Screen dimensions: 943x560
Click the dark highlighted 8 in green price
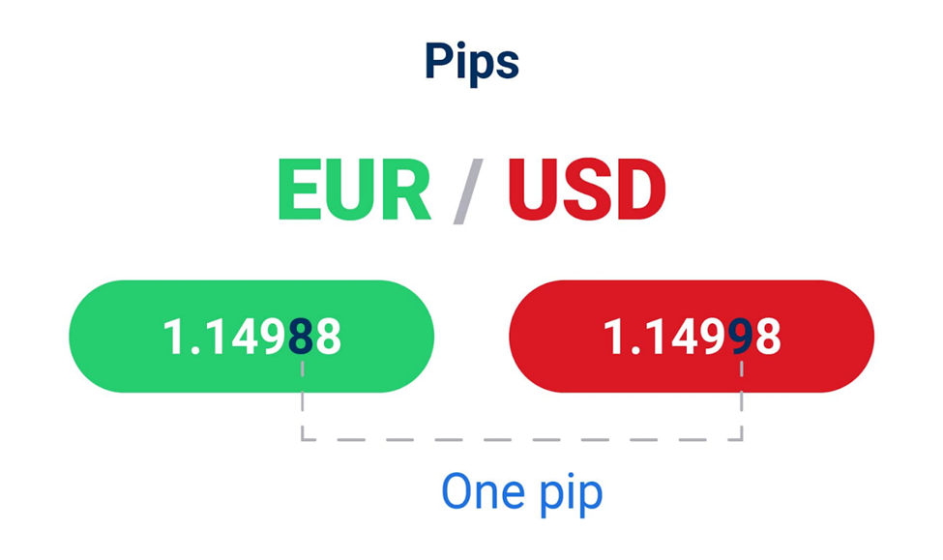coord(302,338)
